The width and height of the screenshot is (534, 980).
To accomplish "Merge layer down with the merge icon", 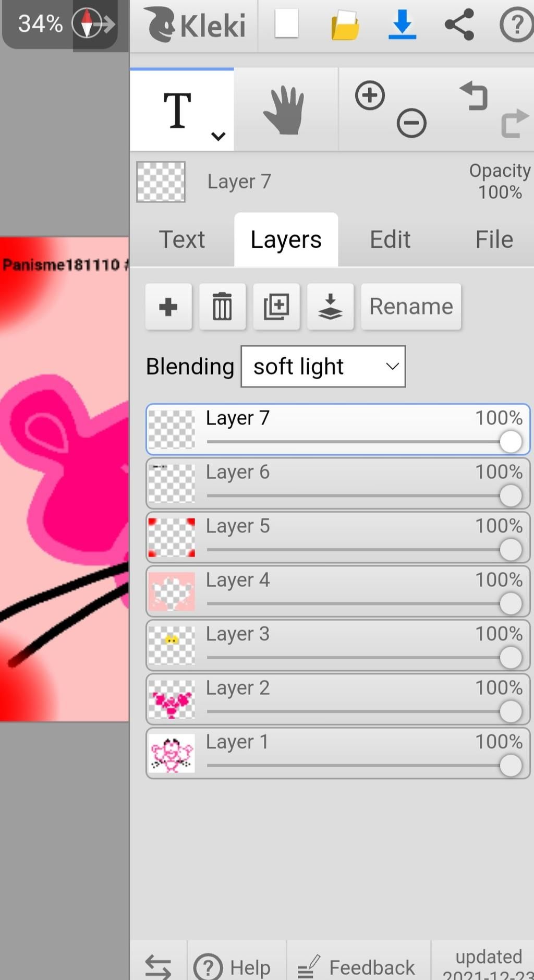I will 330,307.
